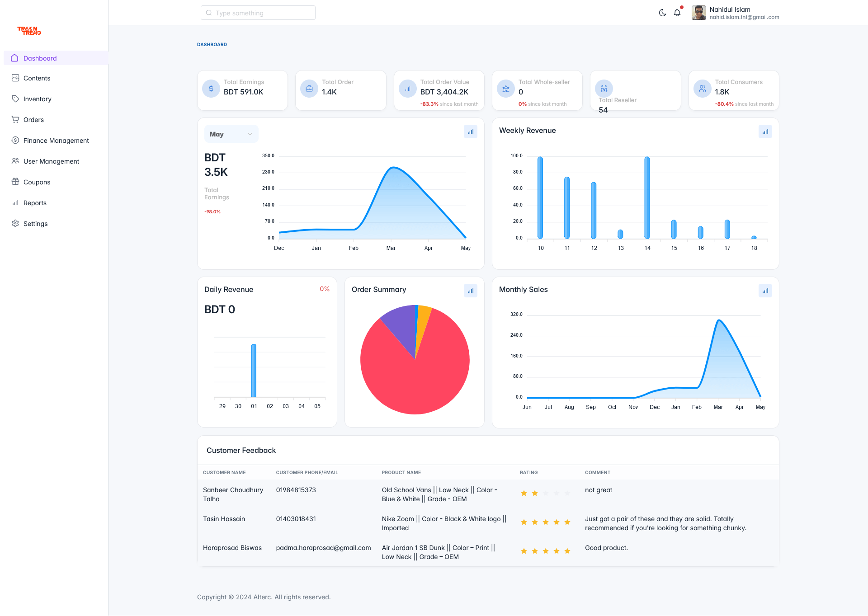Toggle chart view on Order Summary card
Image resolution: width=868 pixels, height=616 pixels.
pos(470,291)
